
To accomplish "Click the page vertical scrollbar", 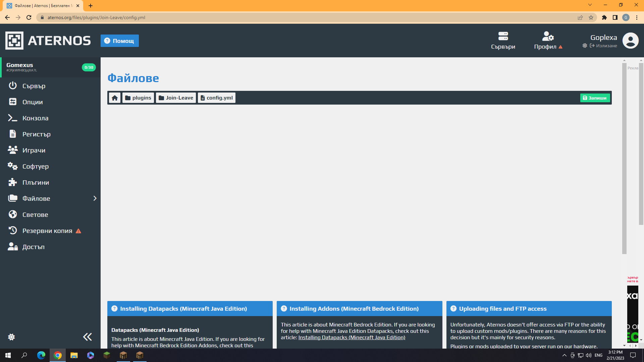I will coord(641,144).
